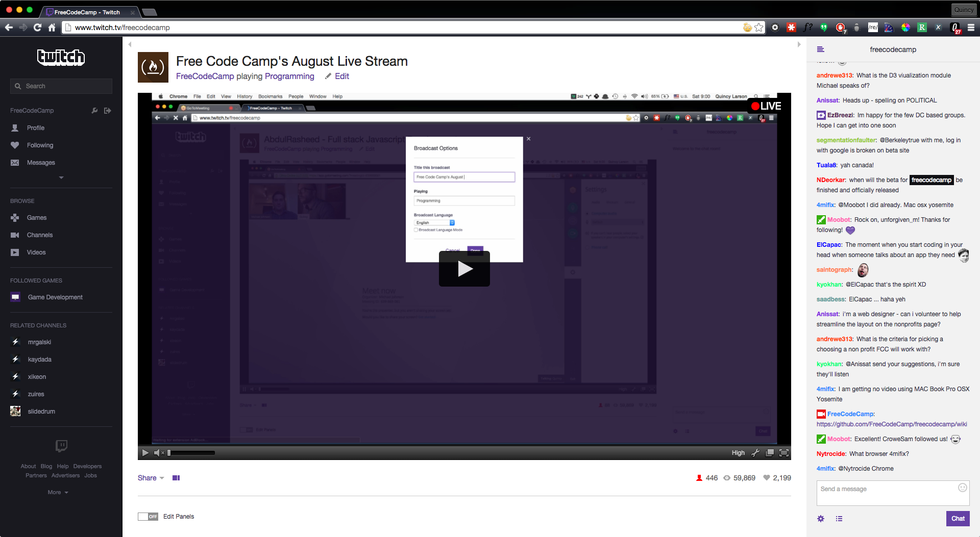Click the logout icon beside FreeCodeCamp username
The height and width of the screenshot is (537, 980).
coord(108,111)
